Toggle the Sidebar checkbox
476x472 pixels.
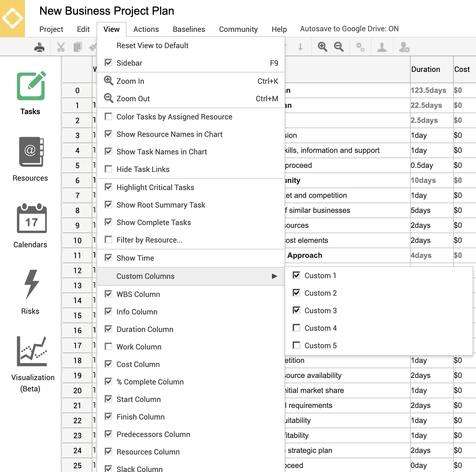[x=108, y=63]
